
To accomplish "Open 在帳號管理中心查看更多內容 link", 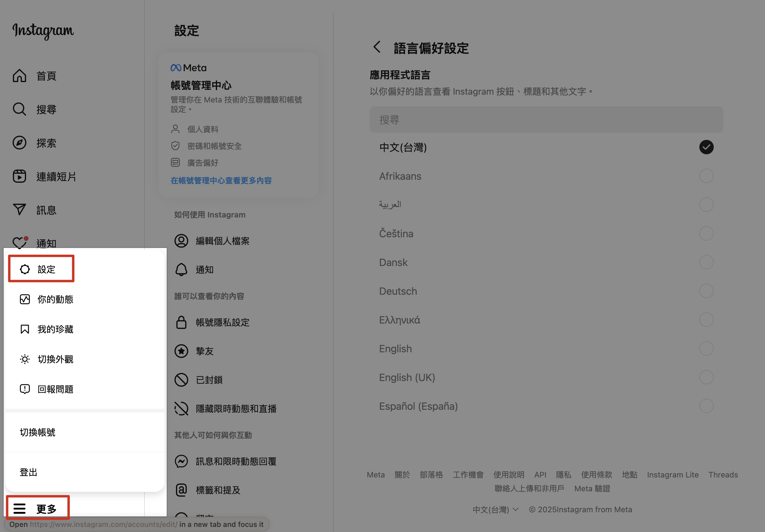I will [221, 180].
